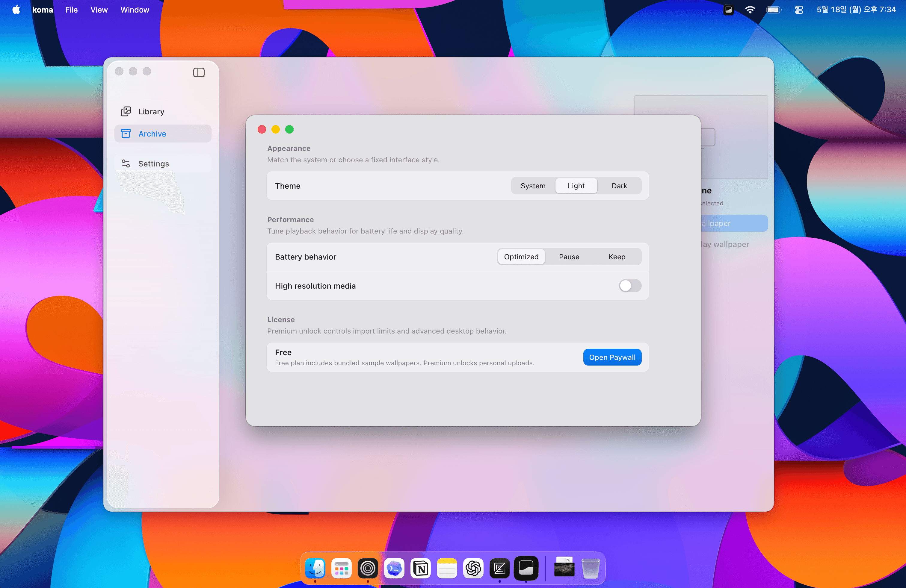The image size is (906, 588).
Task: Open the View menu
Action: coord(99,10)
